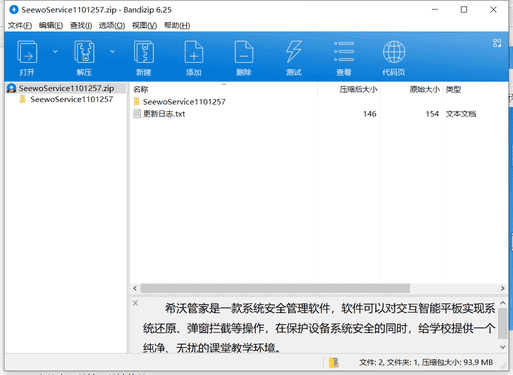Select the SeewoService1101257 folder in the tree
Viewport: 513px width, 375px height.
[72, 99]
